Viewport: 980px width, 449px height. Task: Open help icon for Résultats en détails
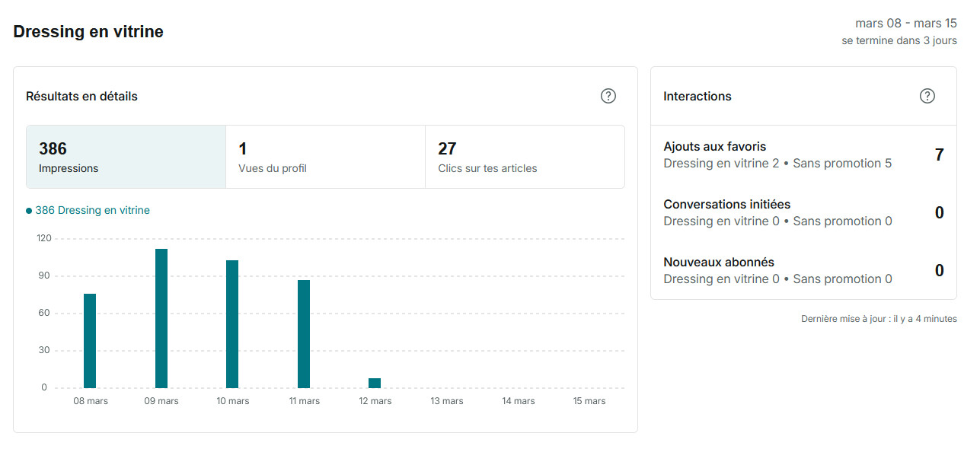pyautogui.click(x=608, y=96)
